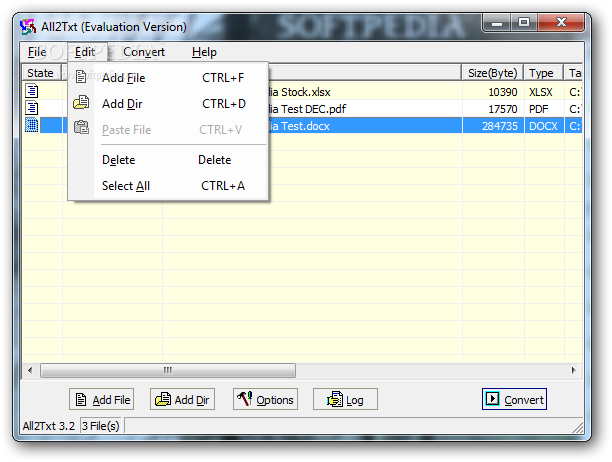Click the PDF type cell
This screenshot has height=462, width=612.
point(539,109)
